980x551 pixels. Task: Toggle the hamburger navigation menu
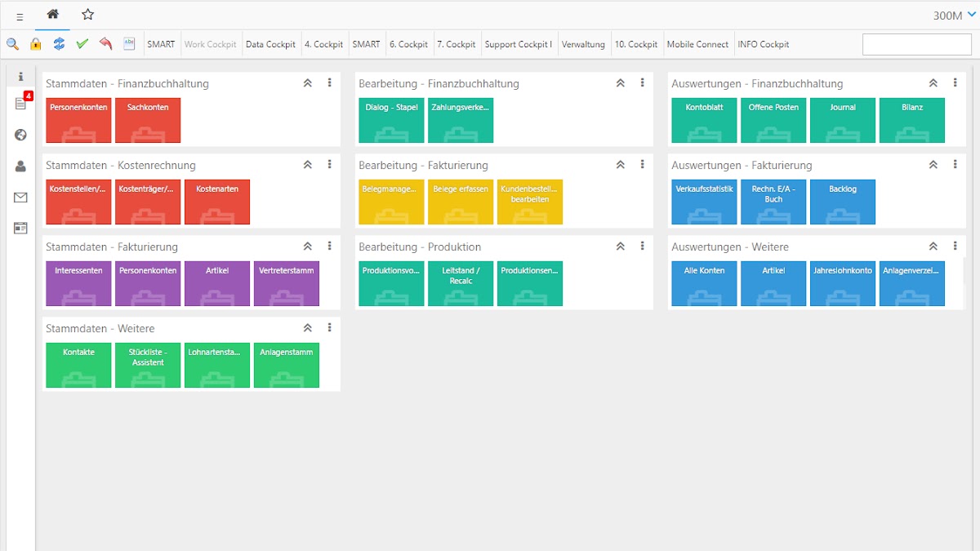20,16
